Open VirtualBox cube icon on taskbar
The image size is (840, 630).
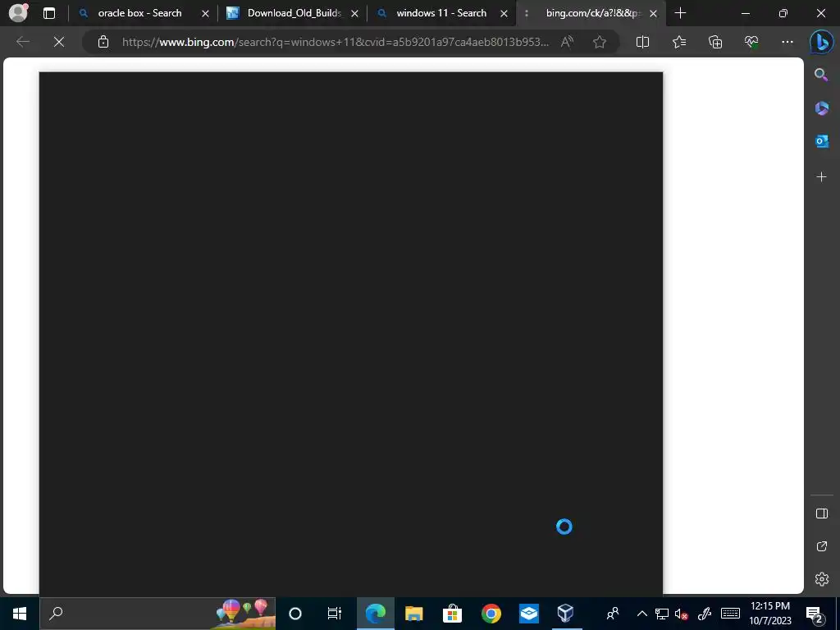[x=565, y=614]
